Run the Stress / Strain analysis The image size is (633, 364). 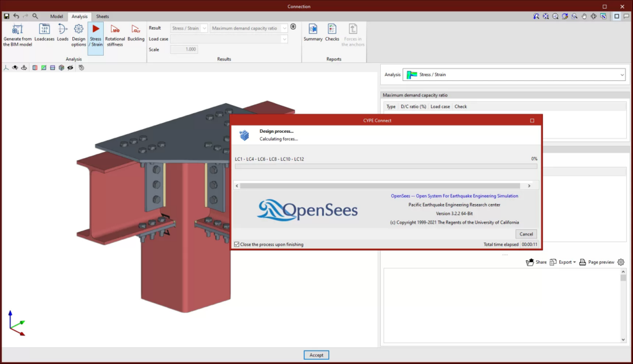click(96, 35)
